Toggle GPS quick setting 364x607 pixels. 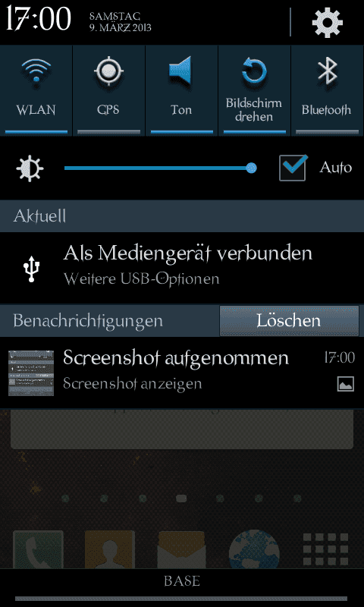(x=108, y=90)
